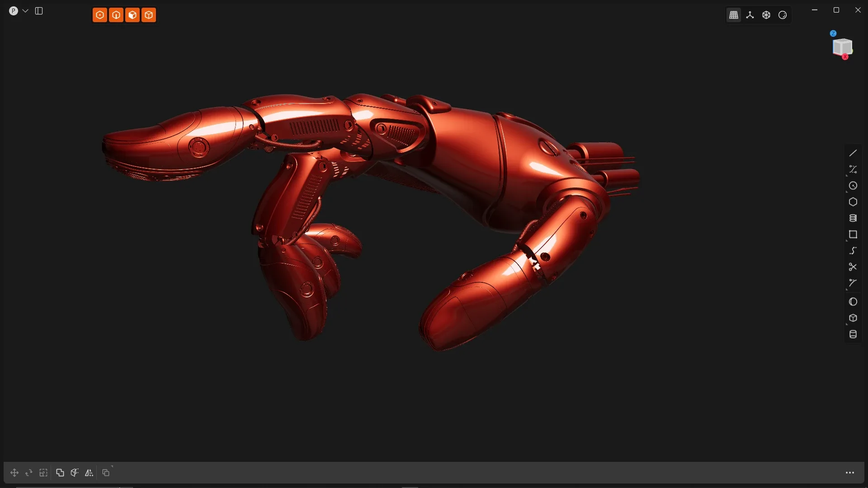Activate the Mirror command
The width and height of the screenshot is (868, 488).
point(89,473)
